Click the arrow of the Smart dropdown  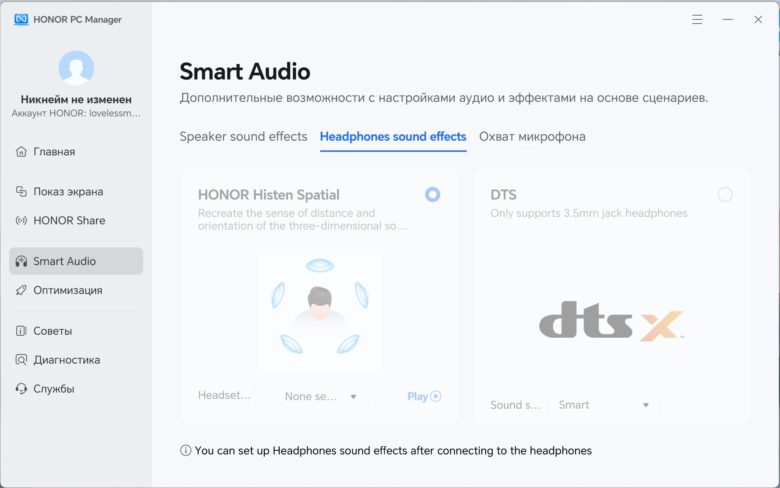click(646, 405)
